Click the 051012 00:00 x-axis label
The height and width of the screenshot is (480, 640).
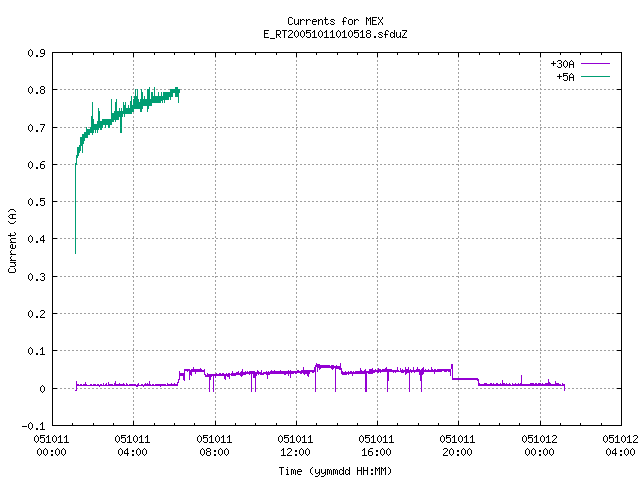point(539,446)
